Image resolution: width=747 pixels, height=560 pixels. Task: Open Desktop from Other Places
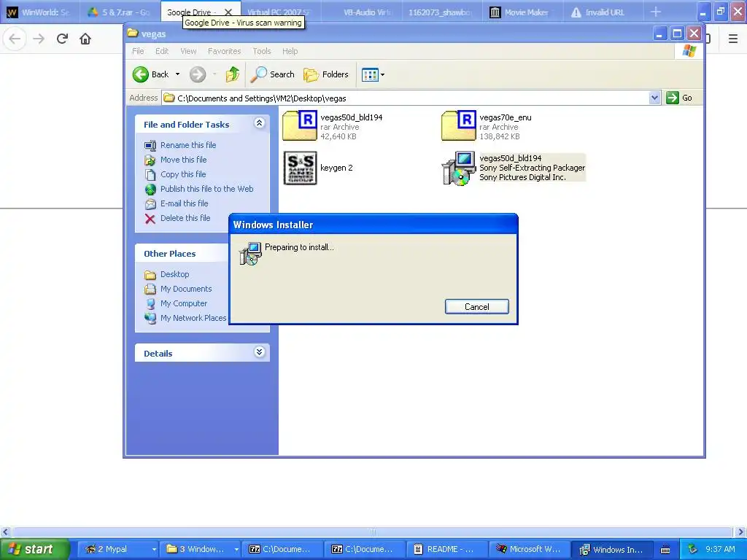[x=174, y=274]
